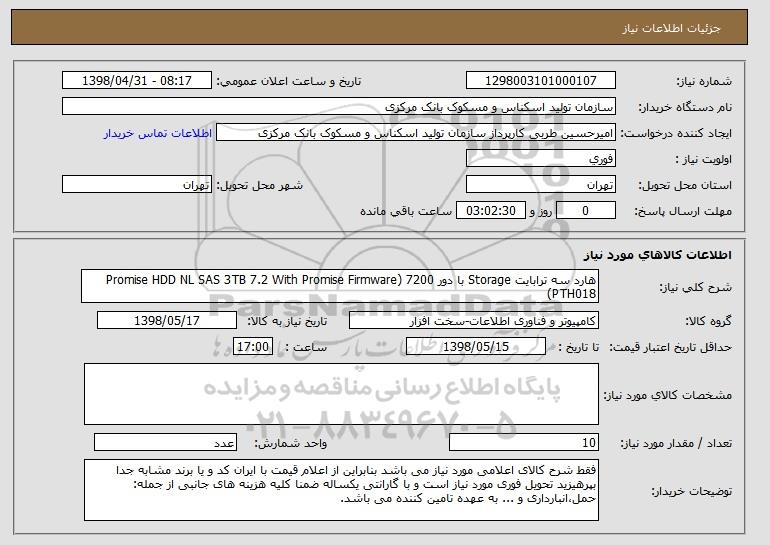Image resolution: width=770 pixels, height=545 pixels.
Task: Click the label تعداد / مقدار مورد نیاز
Action: [676, 443]
